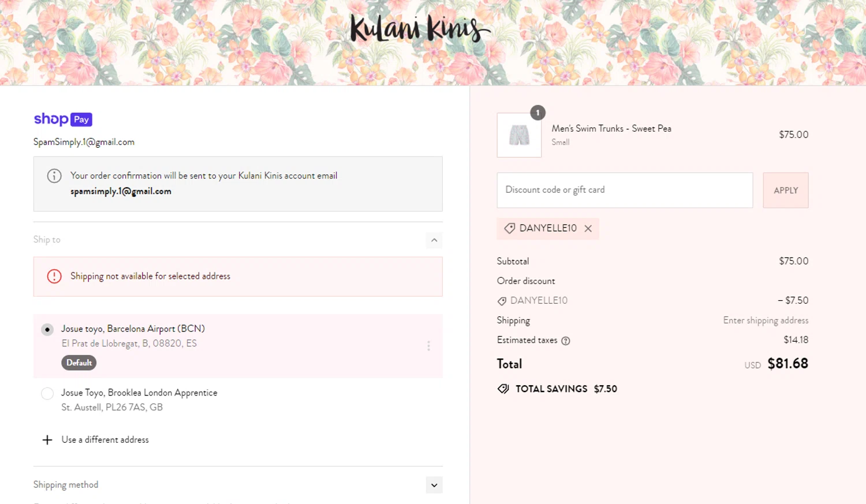Click the TOTAL SAVINGS $7.50 label
The height and width of the screenshot is (504, 866).
coord(566,389)
